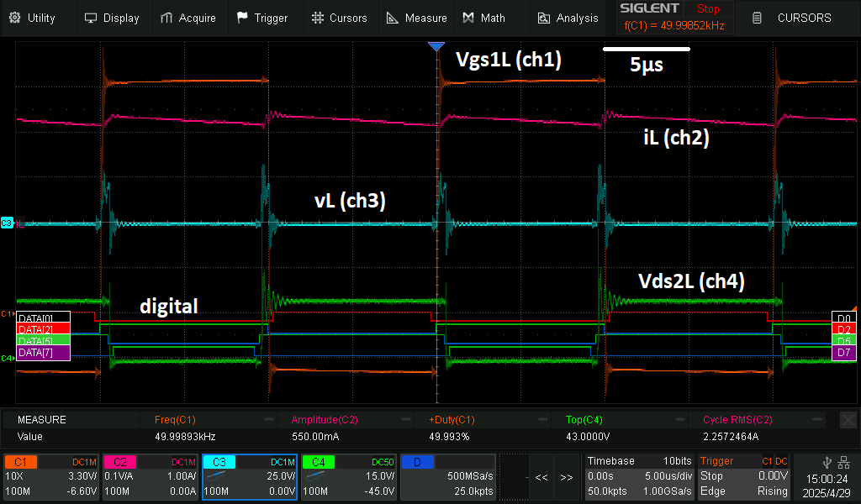Click the Measure ruler icon
This screenshot has width=861, height=504.
[x=393, y=18]
